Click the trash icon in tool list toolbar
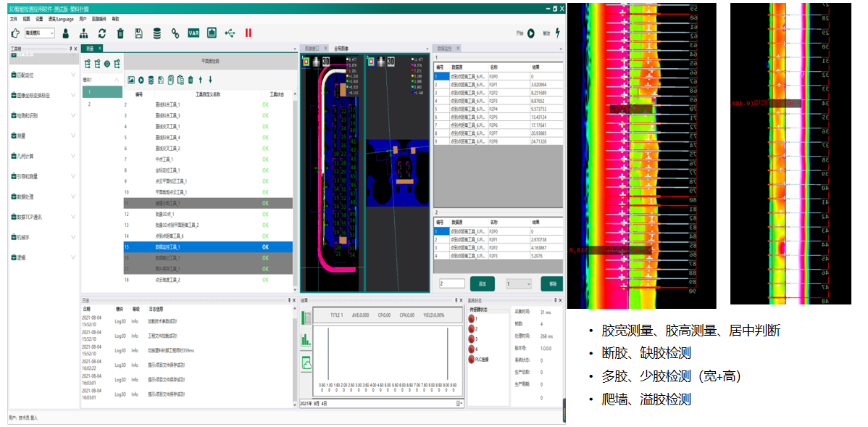The height and width of the screenshot is (427, 868). click(191, 80)
